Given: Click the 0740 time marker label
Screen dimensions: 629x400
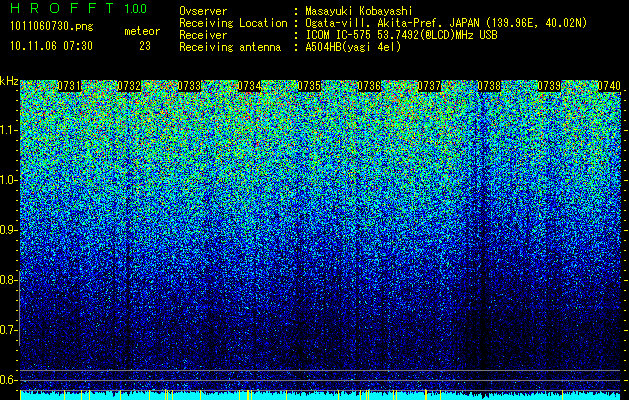Looking at the screenshot, I should [609, 86].
